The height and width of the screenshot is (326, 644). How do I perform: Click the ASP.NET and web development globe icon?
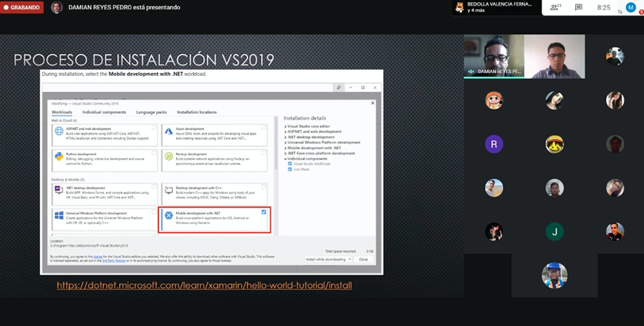coord(59,131)
